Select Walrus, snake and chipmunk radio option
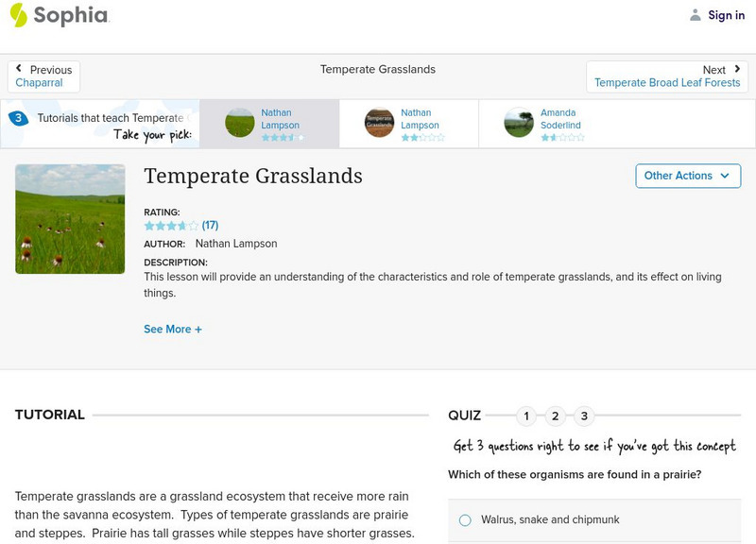Screen dimensions: 756x544 coord(465,520)
